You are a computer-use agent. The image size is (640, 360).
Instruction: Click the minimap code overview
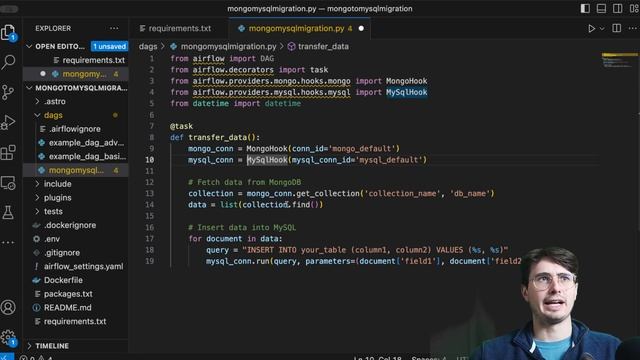coord(619,60)
